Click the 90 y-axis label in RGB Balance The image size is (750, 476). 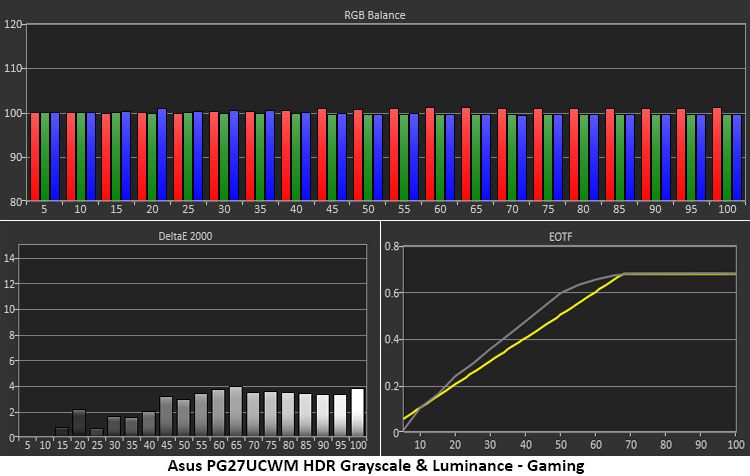(x=16, y=157)
